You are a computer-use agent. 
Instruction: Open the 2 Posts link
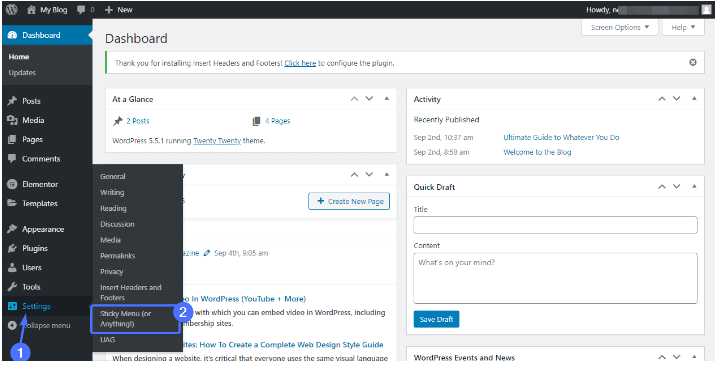[x=138, y=121]
